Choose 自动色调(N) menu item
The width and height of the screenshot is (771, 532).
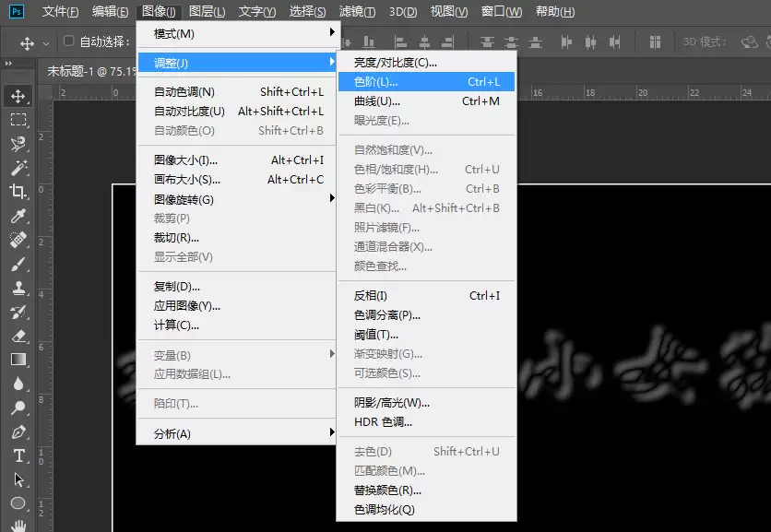(x=237, y=92)
